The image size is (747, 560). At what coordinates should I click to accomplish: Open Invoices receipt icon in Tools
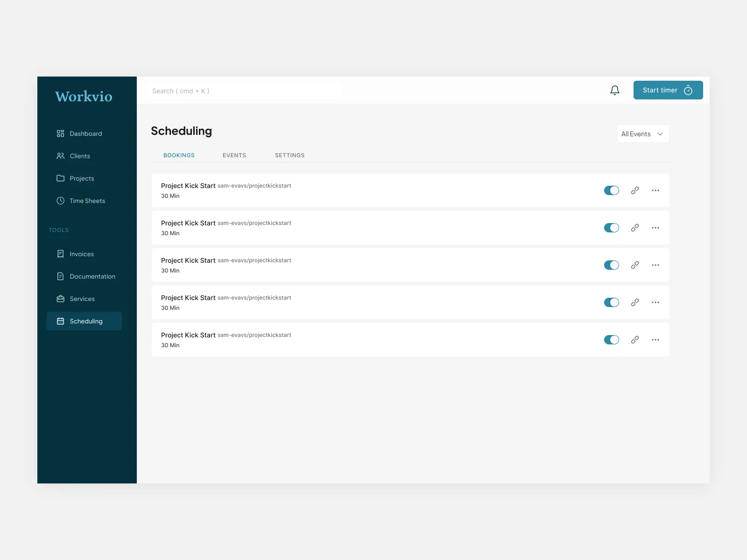[x=60, y=254]
